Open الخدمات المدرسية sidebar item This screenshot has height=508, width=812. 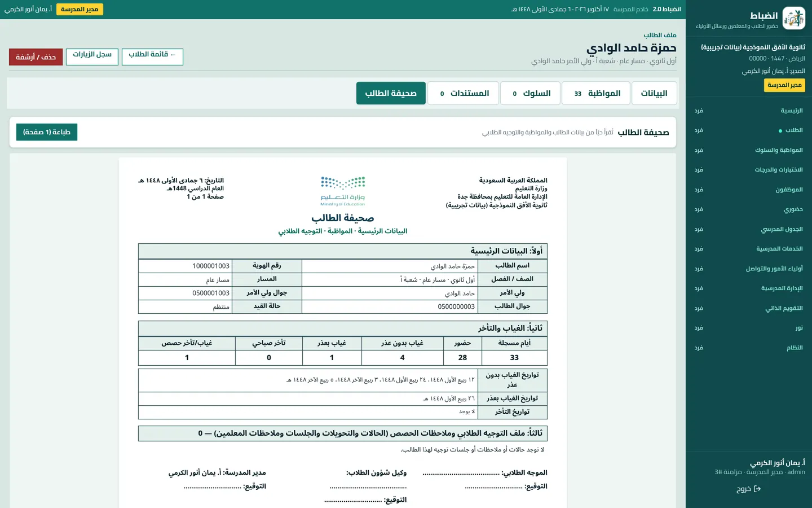(x=779, y=249)
